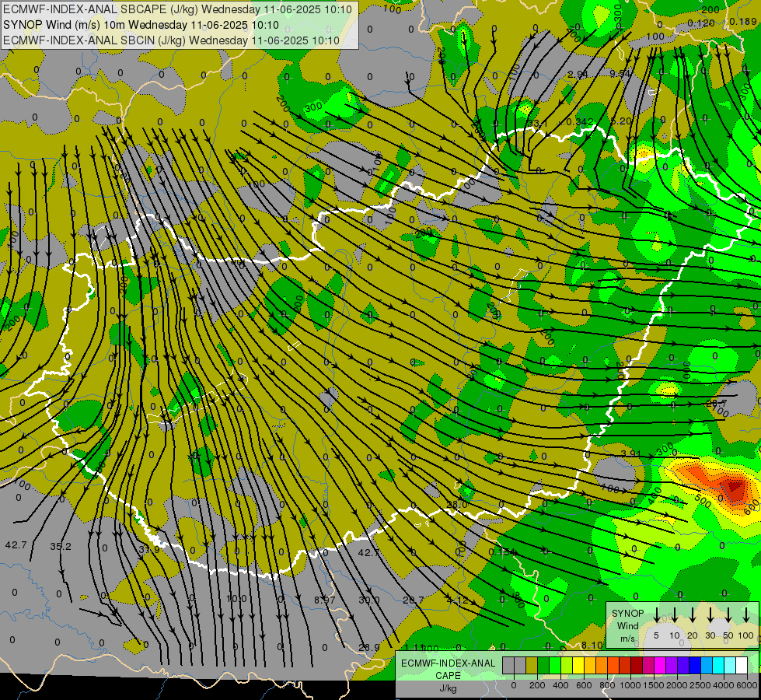
Task: Click the 28.0 value near southern border
Action: (x=457, y=504)
